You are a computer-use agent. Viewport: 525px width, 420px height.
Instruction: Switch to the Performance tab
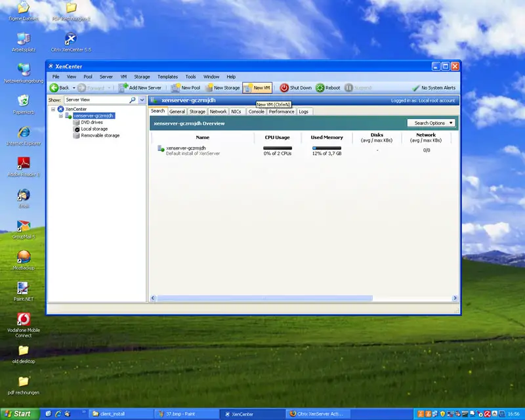(282, 112)
